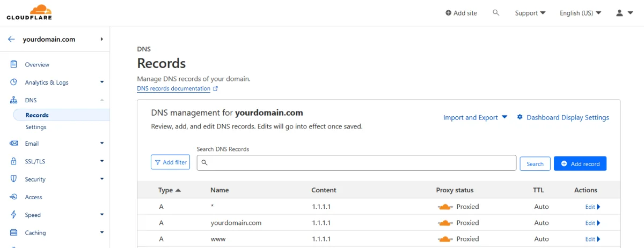The height and width of the screenshot is (248, 644).
Task: Click the TTL column header
Action: (538, 190)
